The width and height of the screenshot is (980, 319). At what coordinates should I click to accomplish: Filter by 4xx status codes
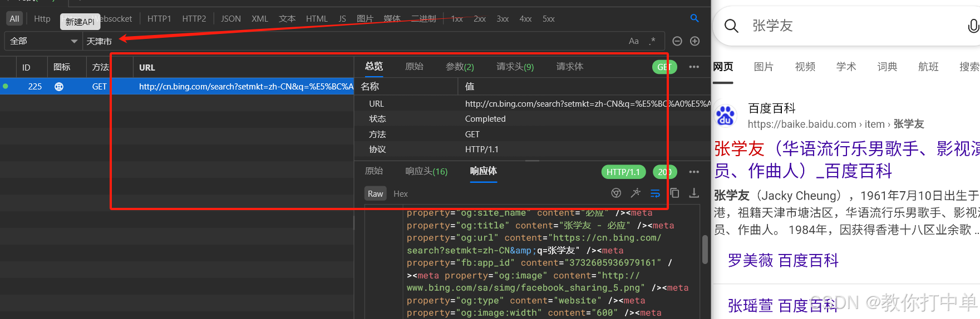point(525,19)
